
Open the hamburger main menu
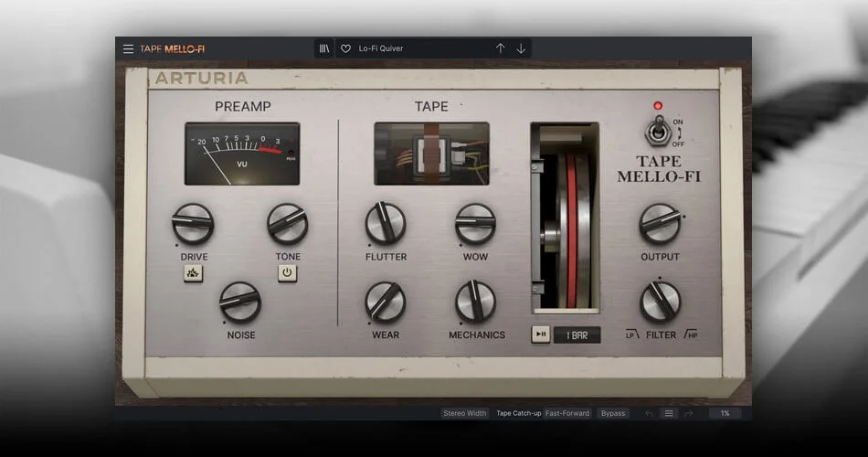point(129,48)
